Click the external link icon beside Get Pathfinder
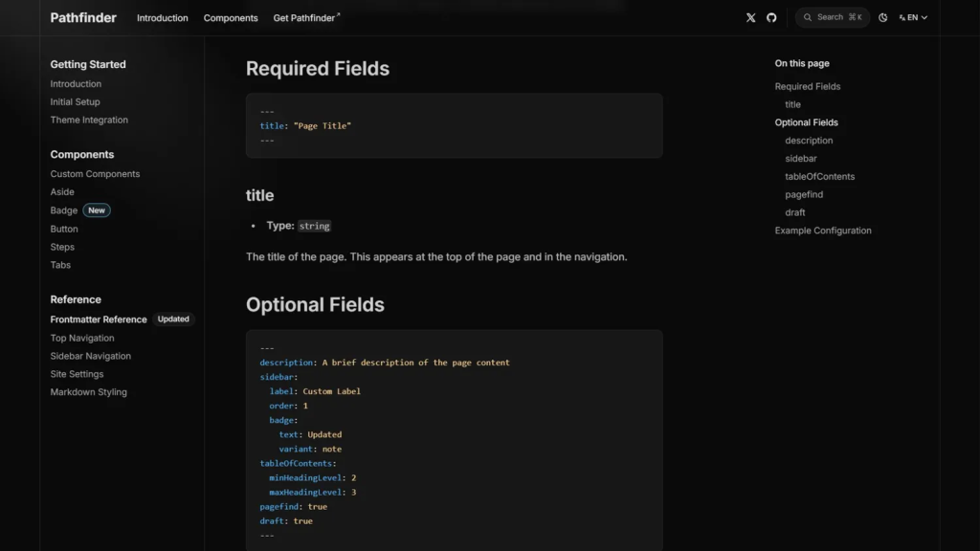Viewport: 980px width, 551px height. click(337, 12)
